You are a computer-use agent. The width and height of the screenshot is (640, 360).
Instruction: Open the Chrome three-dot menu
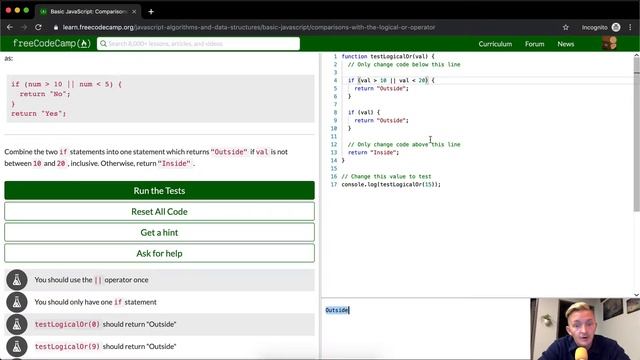click(631, 27)
